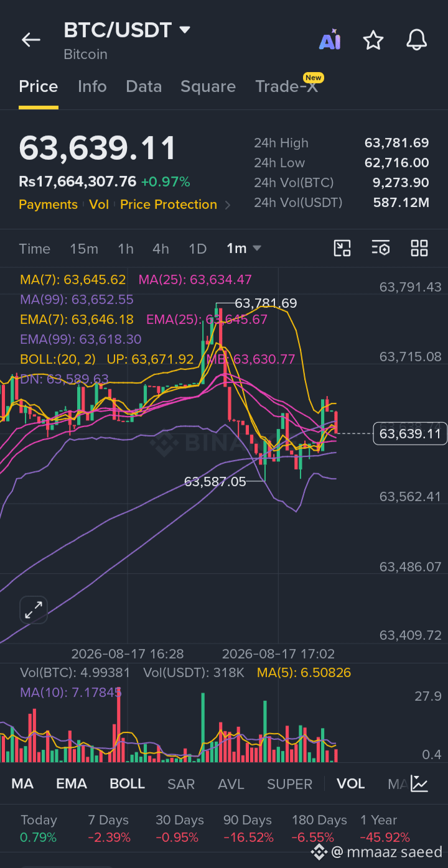The height and width of the screenshot is (868, 448).
Task: Open indicator chart settings icon at row end
Action: [x=419, y=784]
